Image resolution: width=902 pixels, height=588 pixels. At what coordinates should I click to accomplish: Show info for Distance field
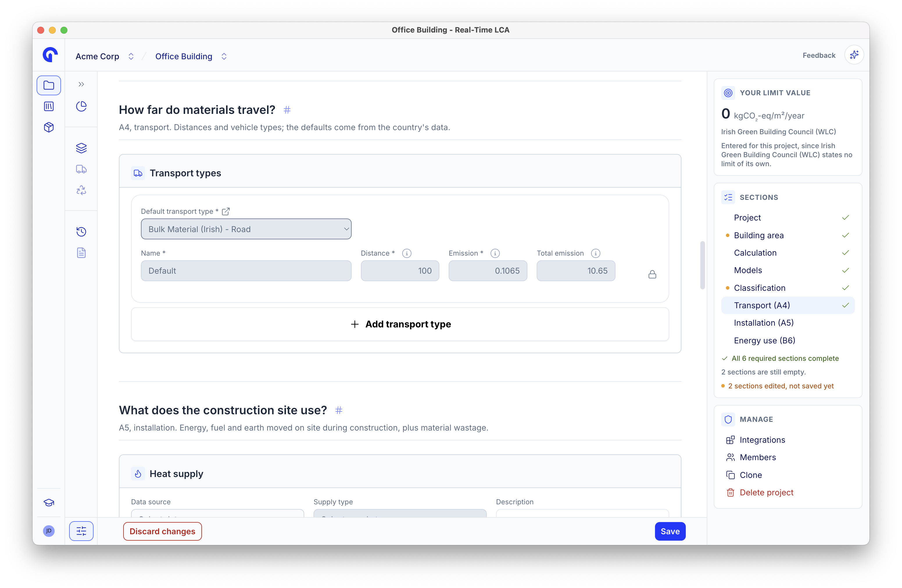click(x=407, y=253)
